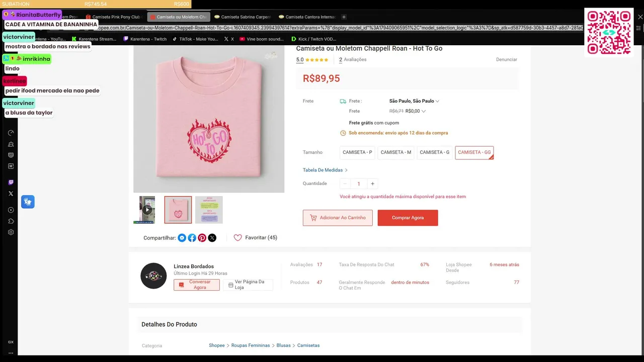Select size CAMISETA - M
644x362 pixels.
tap(396, 152)
